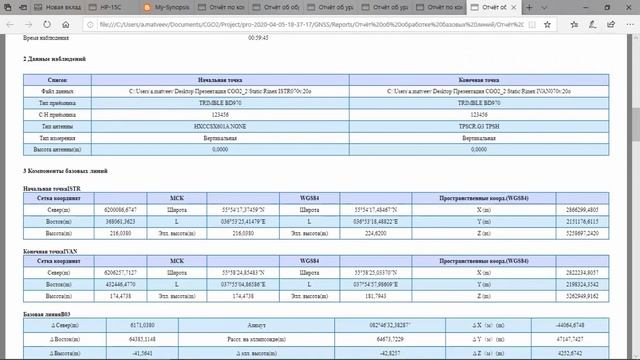
Task: Restore the browser window size
Action: (607, 7)
